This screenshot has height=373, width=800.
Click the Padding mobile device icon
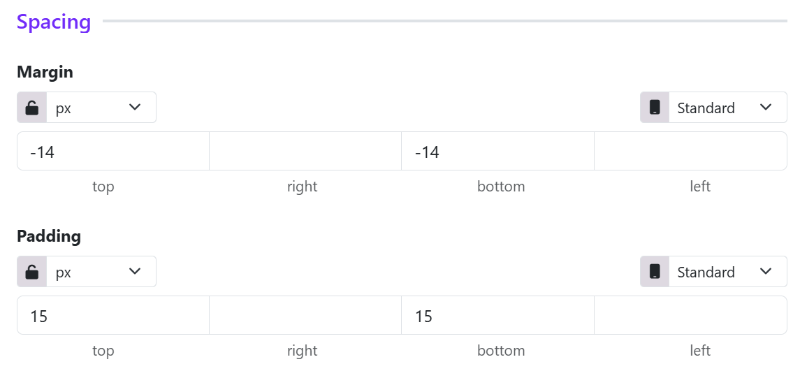(x=655, y=271)
